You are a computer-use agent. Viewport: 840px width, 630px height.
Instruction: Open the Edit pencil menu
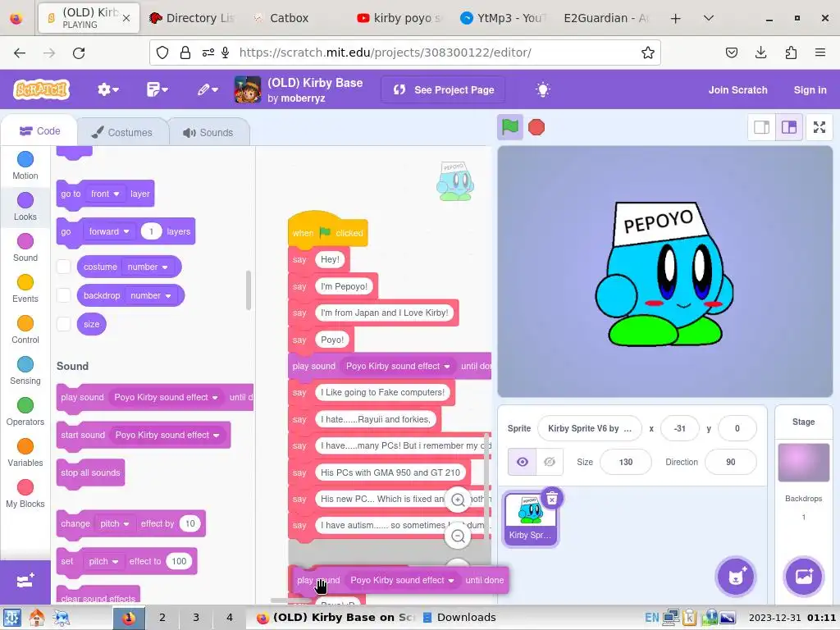(208, 89)
